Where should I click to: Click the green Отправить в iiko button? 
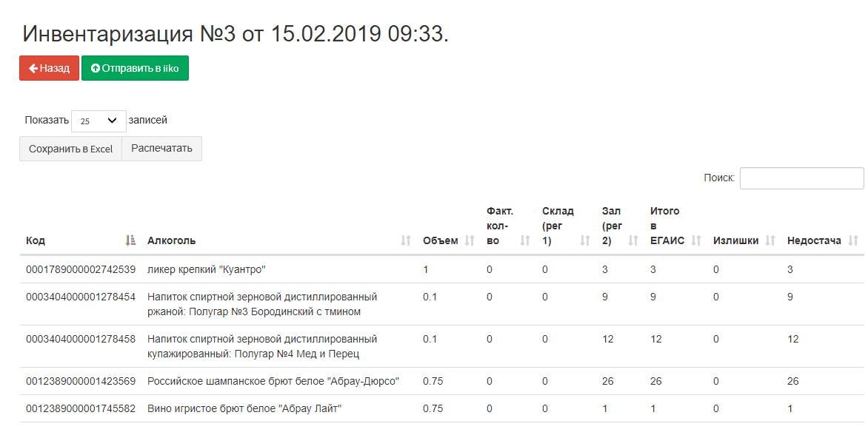[135, 68]
